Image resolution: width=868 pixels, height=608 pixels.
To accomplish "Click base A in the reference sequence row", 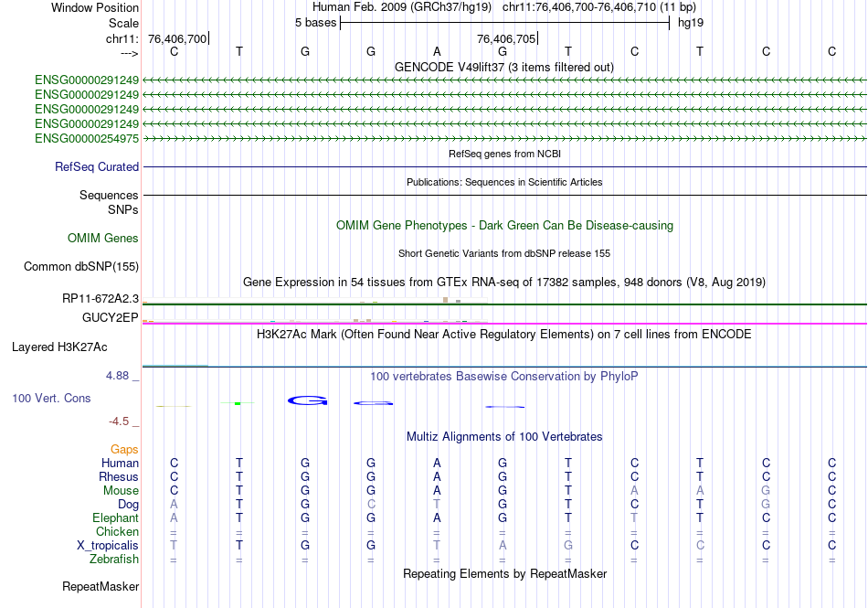I will coord(437,51).
